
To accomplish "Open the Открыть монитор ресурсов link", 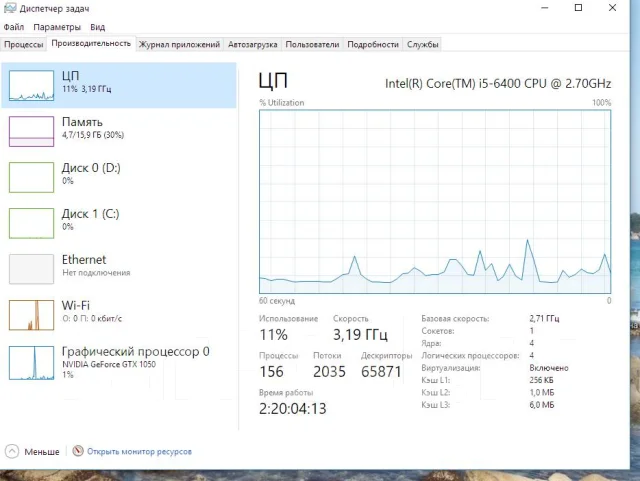I will coord(139,452).
